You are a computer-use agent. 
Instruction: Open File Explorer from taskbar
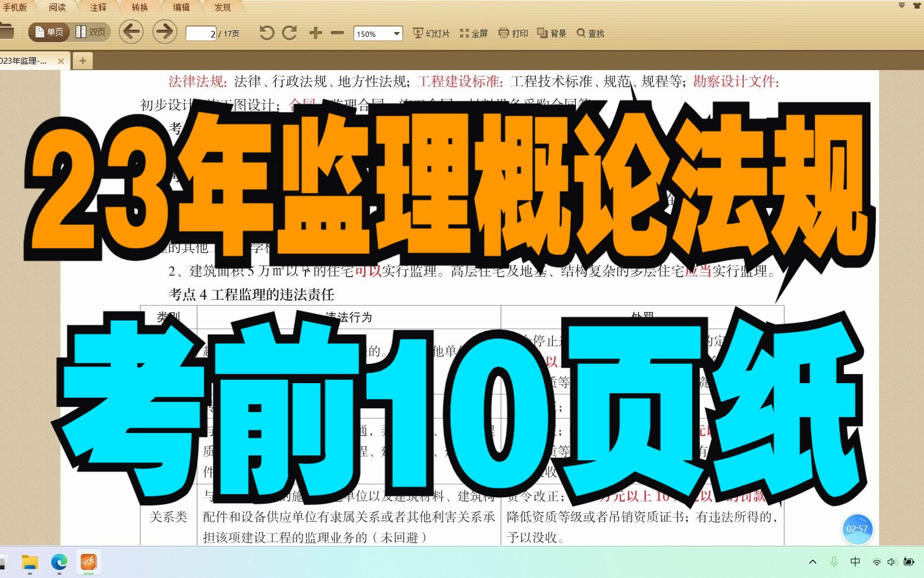coord(29,562)
